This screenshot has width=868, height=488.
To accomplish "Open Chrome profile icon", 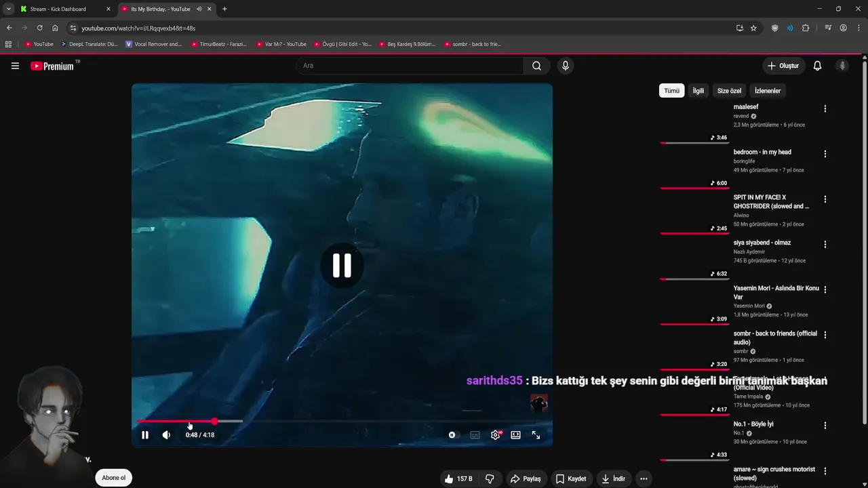I will click(x=843, y=28).
